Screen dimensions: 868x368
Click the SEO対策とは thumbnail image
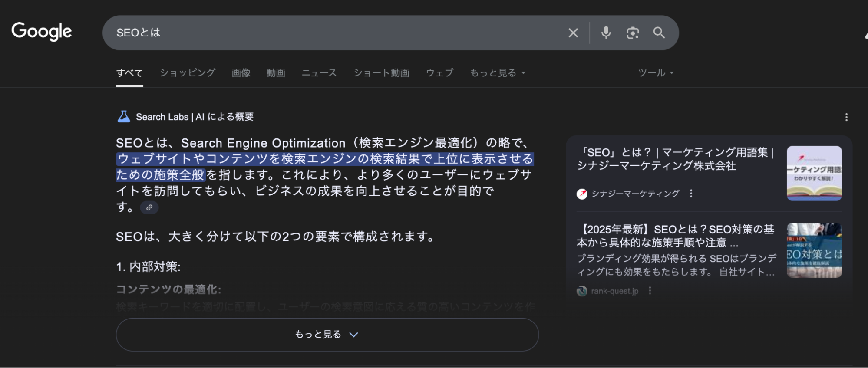click(x=814, y=250)
